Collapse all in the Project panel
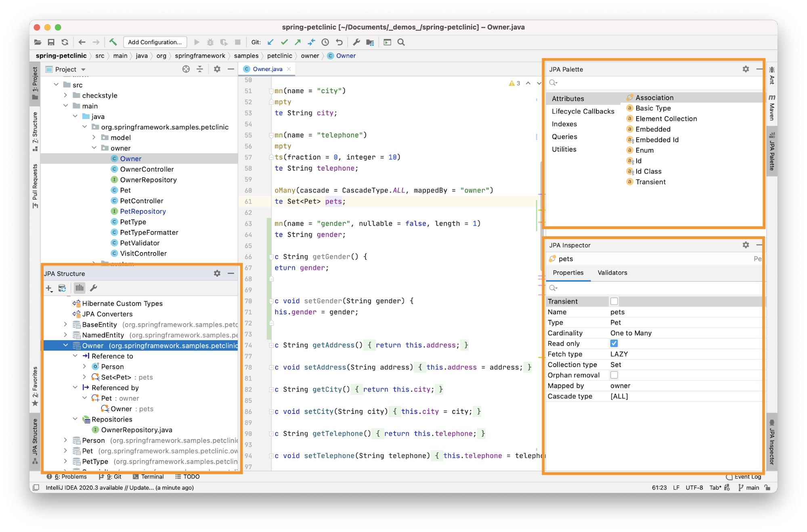Screen dimensions: 807x532 (200, 69)
